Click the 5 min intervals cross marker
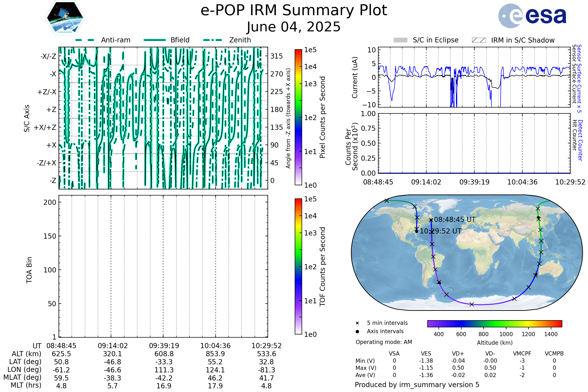Viewport: 588px width, 392px height. [357, 323]
